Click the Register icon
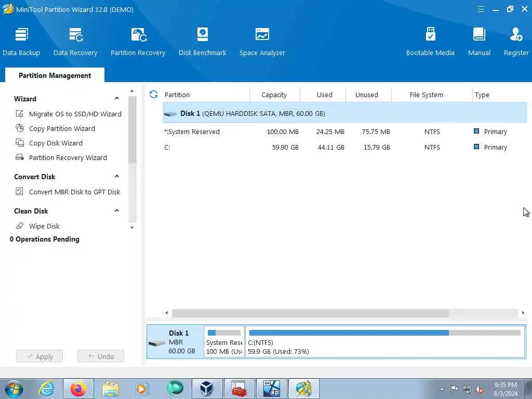 (516, 34)
